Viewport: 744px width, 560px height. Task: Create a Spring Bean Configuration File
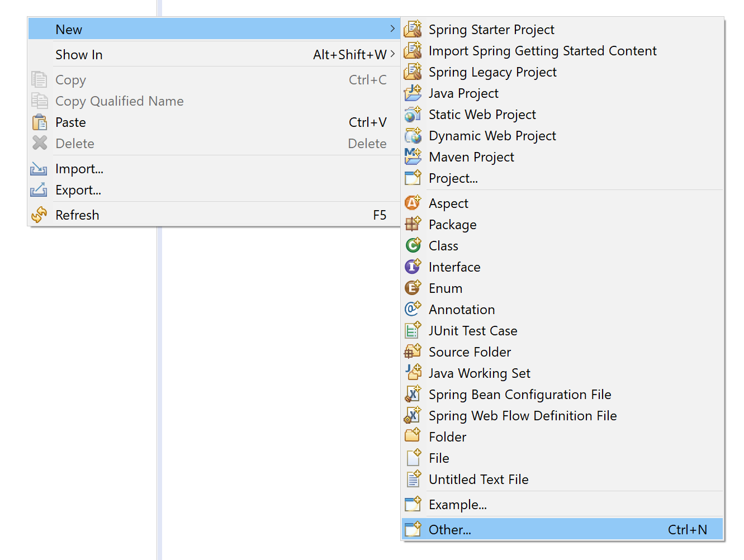(562, 394)
